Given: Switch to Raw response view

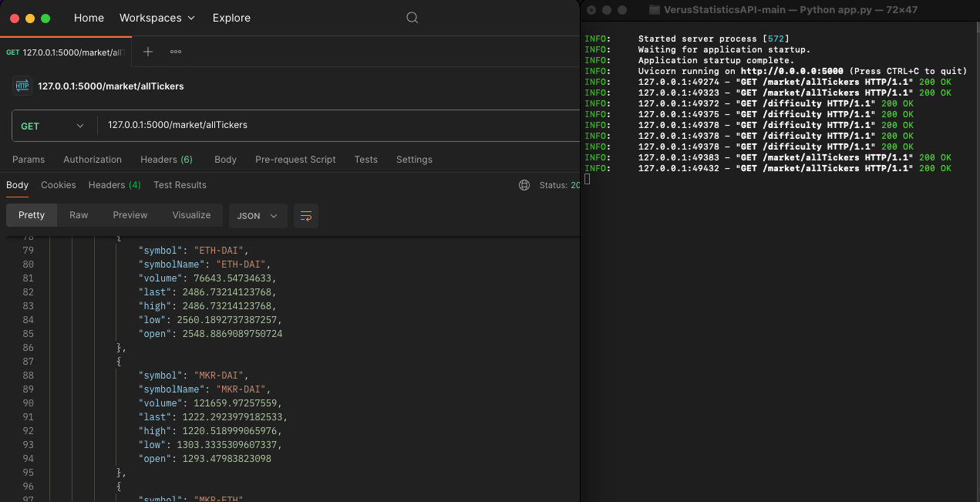Looking at the screenshot, I should point(79,215).
